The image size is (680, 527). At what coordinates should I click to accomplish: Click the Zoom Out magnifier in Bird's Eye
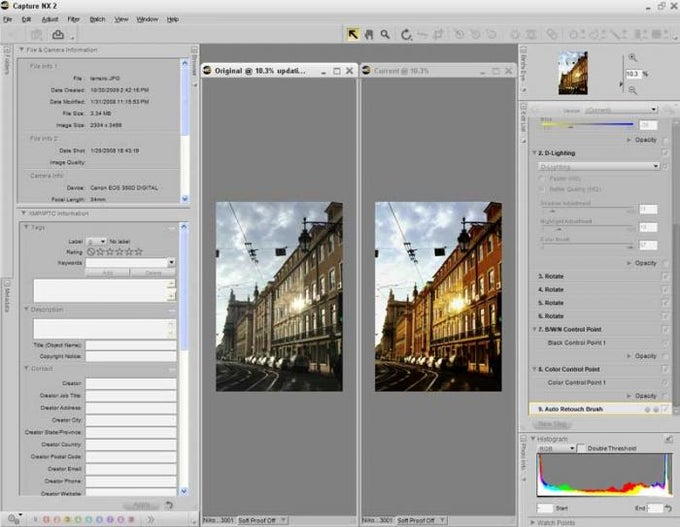pyautogui.click(x=633, y=90)
